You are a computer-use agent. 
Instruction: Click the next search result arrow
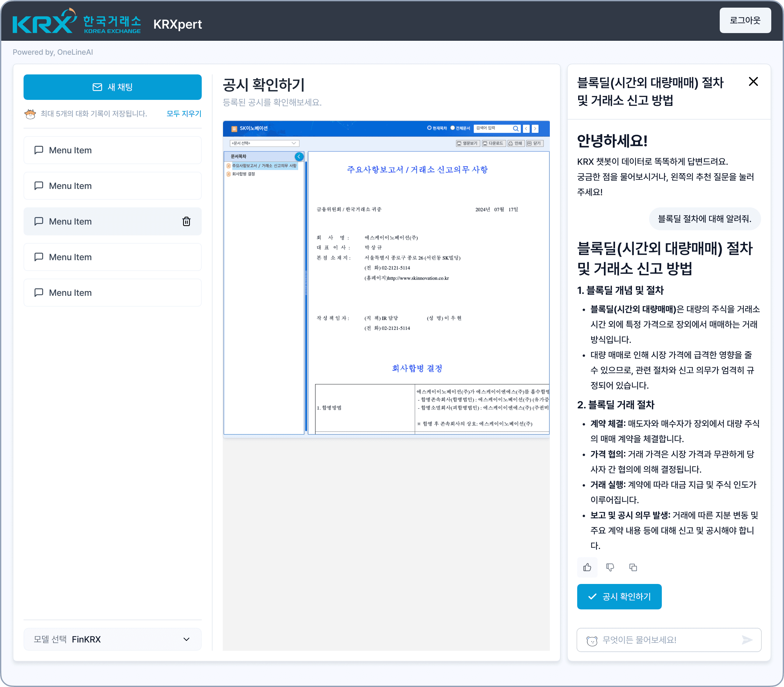(535, 128)
